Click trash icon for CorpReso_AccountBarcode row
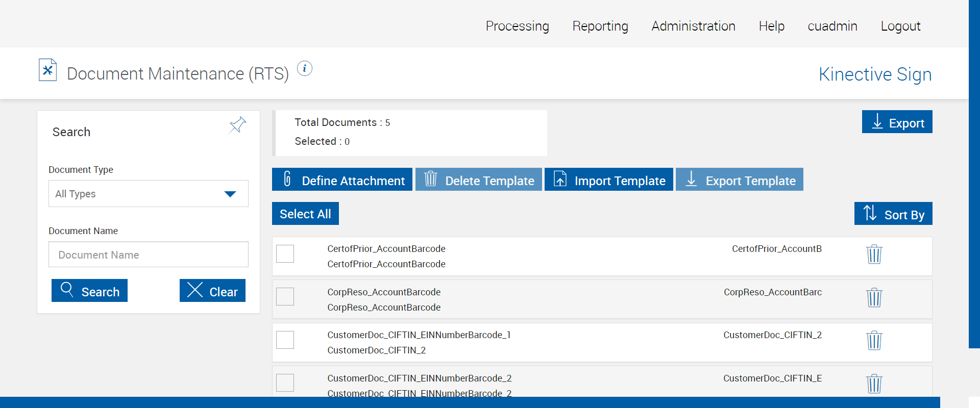The height and width of the screenshot is (408, 980). (874, 297)
